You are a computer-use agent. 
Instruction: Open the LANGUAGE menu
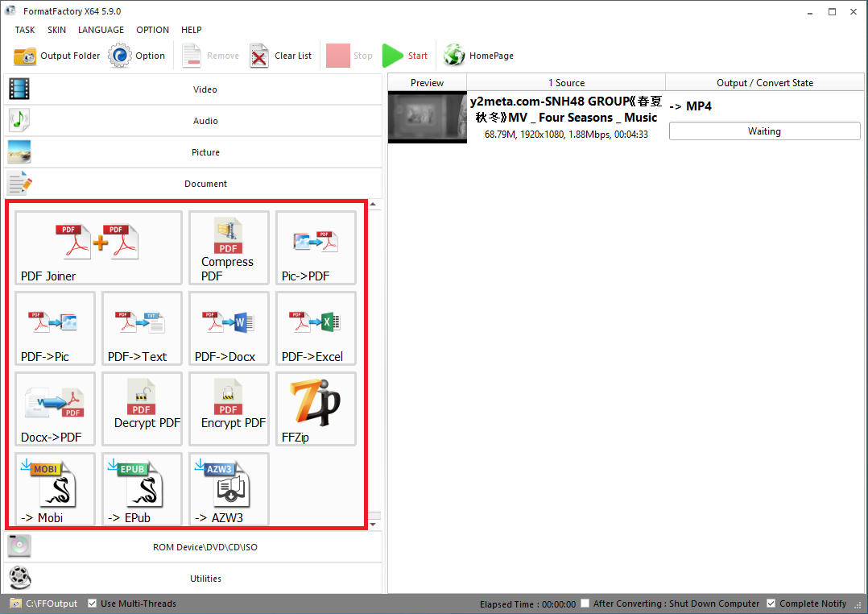(101, 30)
